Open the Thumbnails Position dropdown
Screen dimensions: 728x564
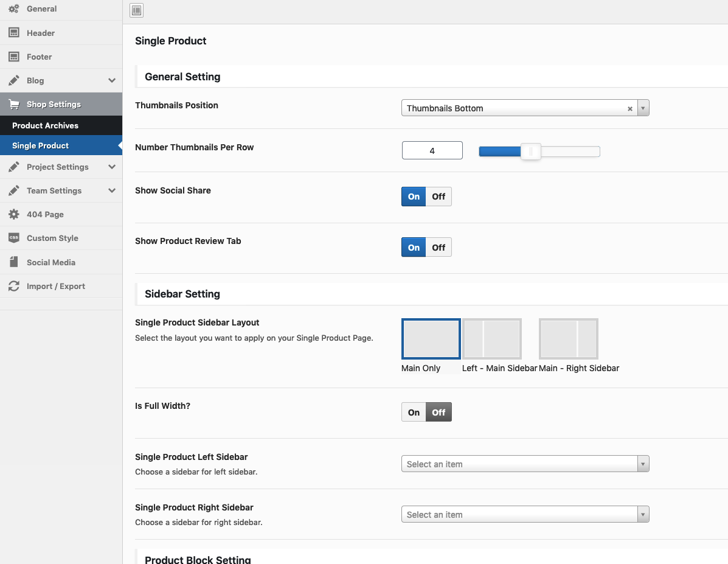pos(643,108)
